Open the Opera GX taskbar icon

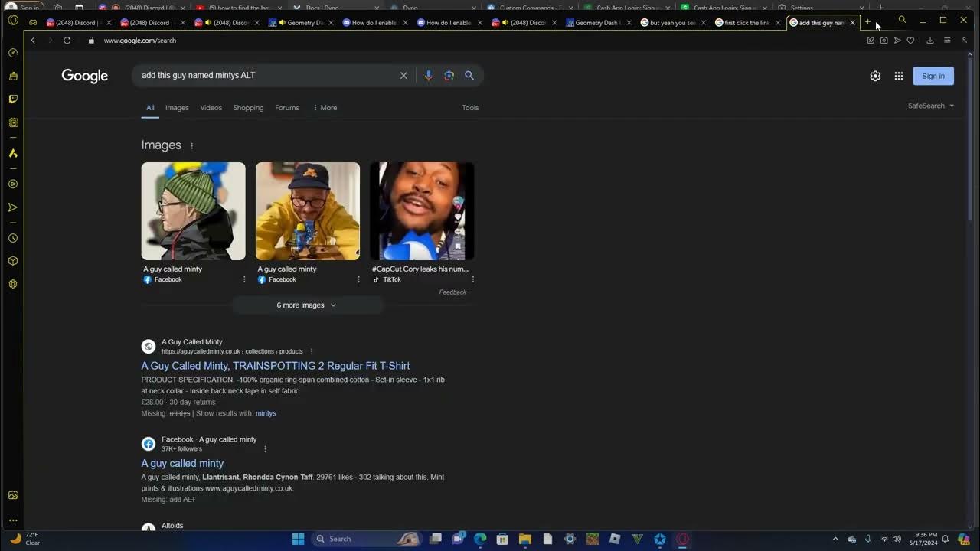682,539
